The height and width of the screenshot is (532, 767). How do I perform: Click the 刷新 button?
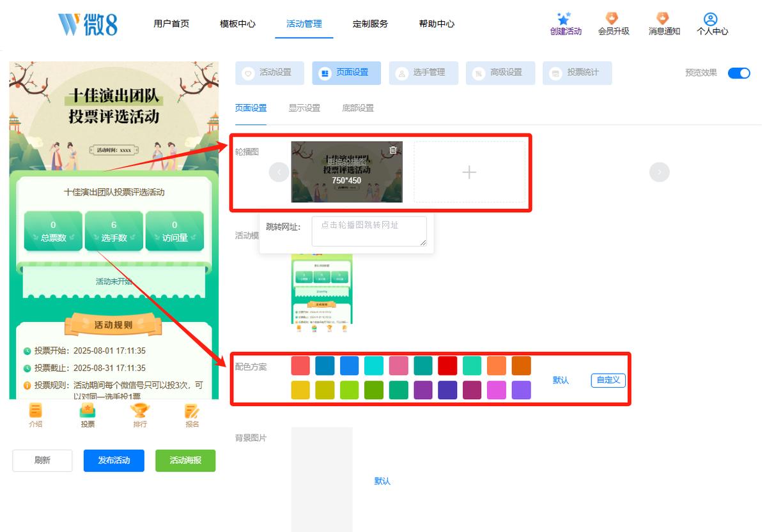click(x=42, y=460)
